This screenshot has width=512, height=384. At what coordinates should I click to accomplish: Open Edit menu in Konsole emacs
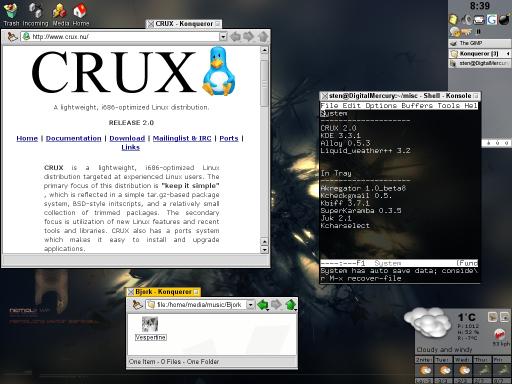(352, 106)
